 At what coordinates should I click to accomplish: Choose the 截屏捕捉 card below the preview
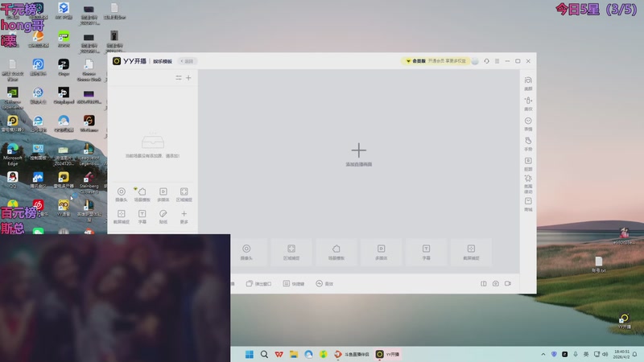pos(471,252)
